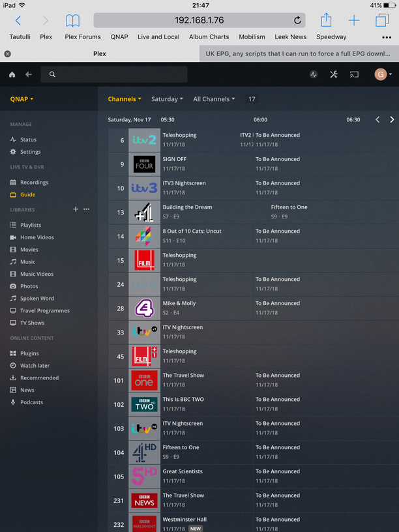
Task: Click Safari back button
Action: click(18, 20)
